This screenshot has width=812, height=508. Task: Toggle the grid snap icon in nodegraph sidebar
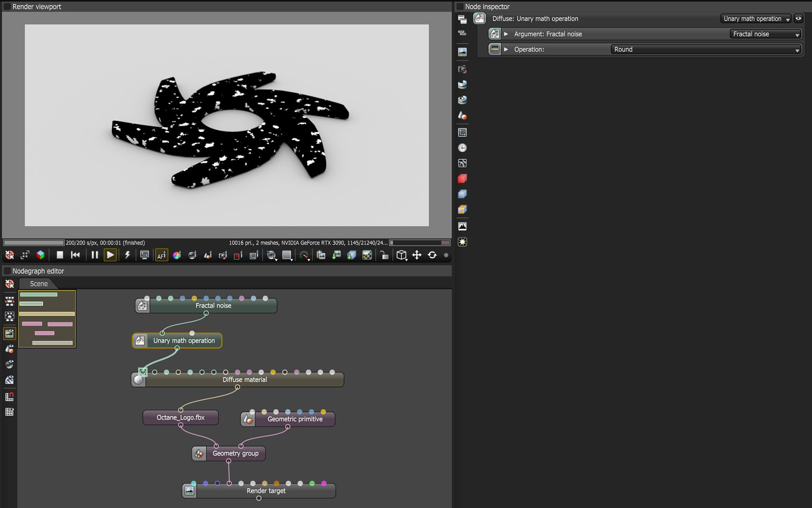click(9, 397)
